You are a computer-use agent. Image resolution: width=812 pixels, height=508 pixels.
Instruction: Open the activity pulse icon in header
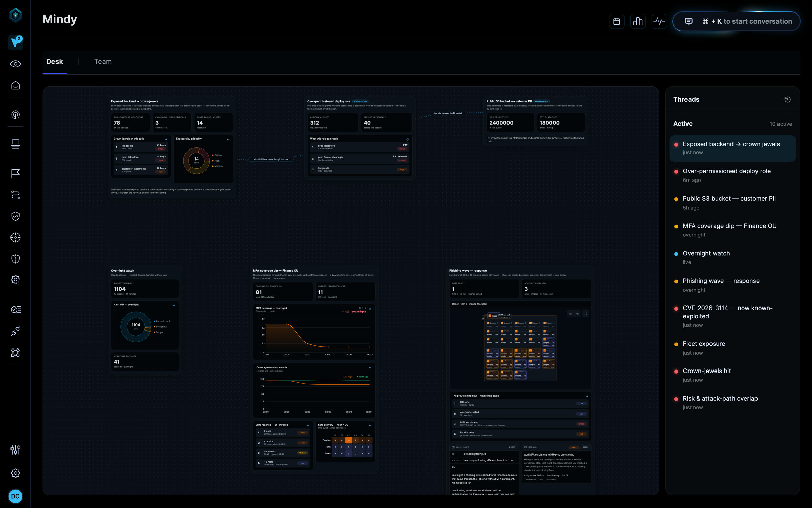click(x=659, y=21)
